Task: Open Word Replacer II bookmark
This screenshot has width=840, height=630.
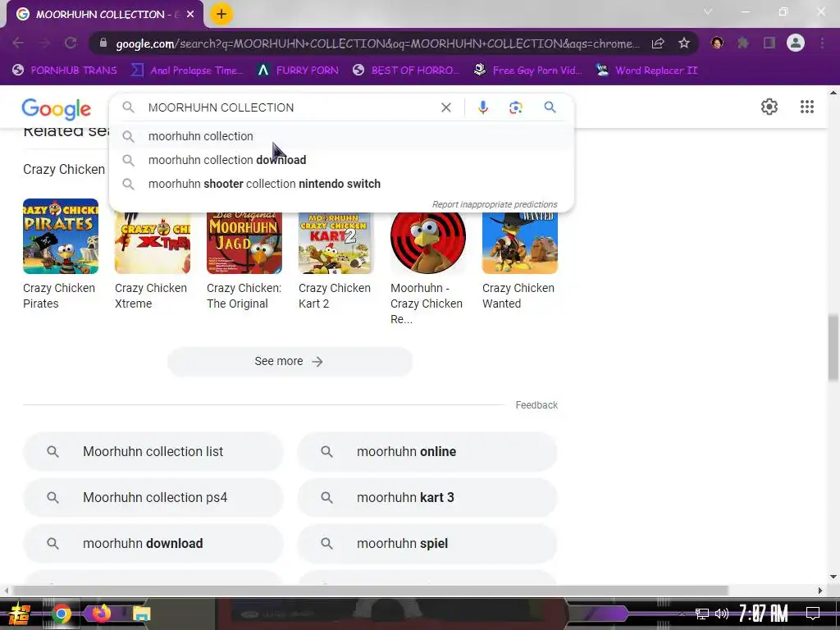Action: tap(647, 71)
